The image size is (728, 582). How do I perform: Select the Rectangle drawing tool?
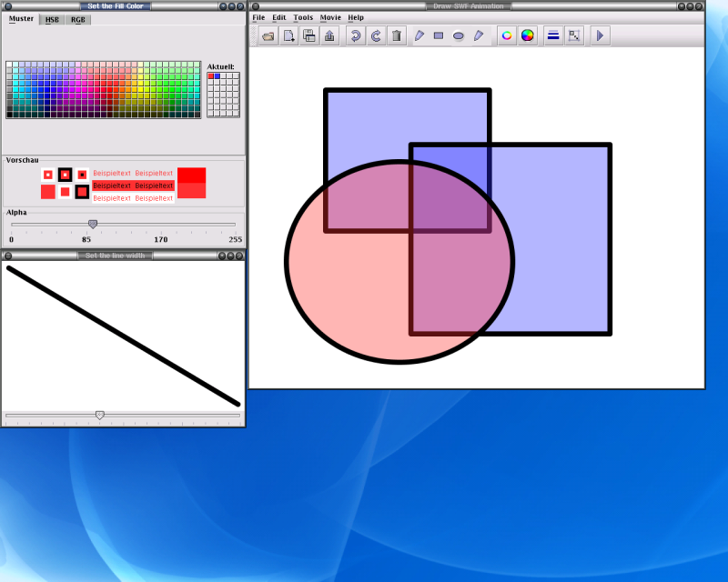439,36
